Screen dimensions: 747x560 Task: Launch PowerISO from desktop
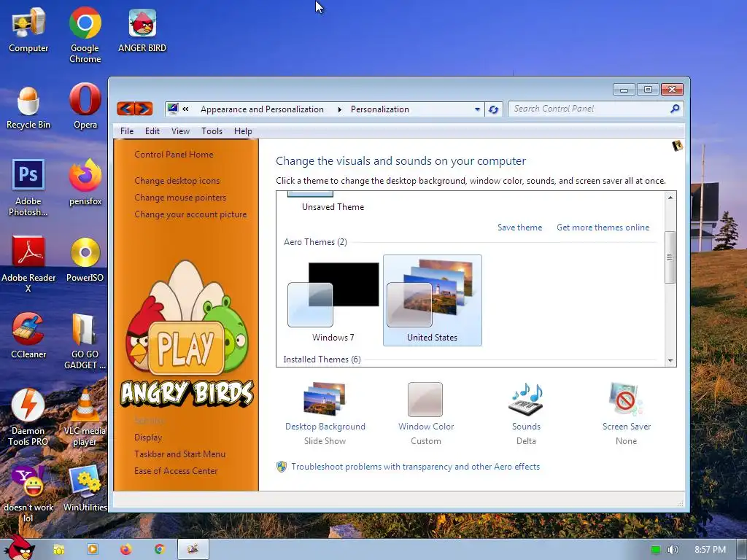(x=85, y=260)
